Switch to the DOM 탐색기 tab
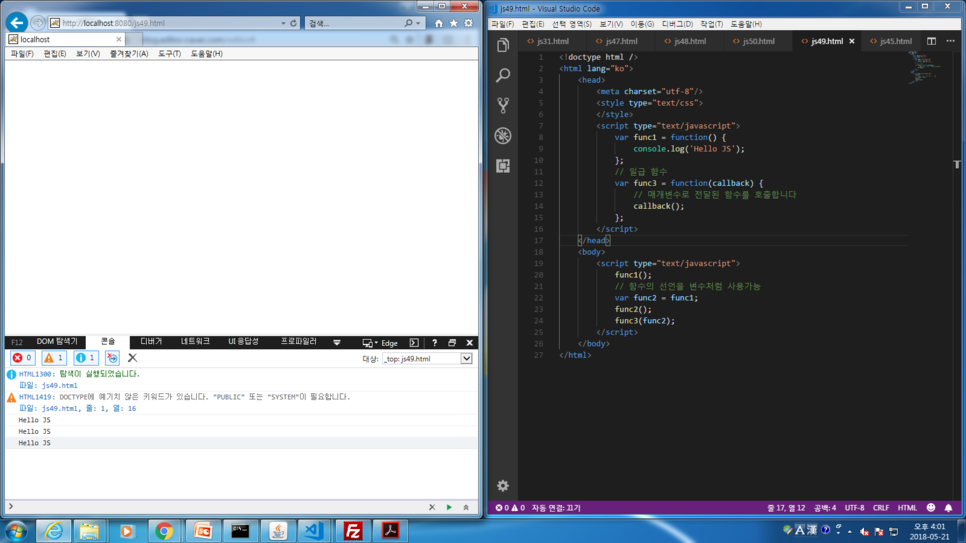966x543 pixels. pos(57,341)
